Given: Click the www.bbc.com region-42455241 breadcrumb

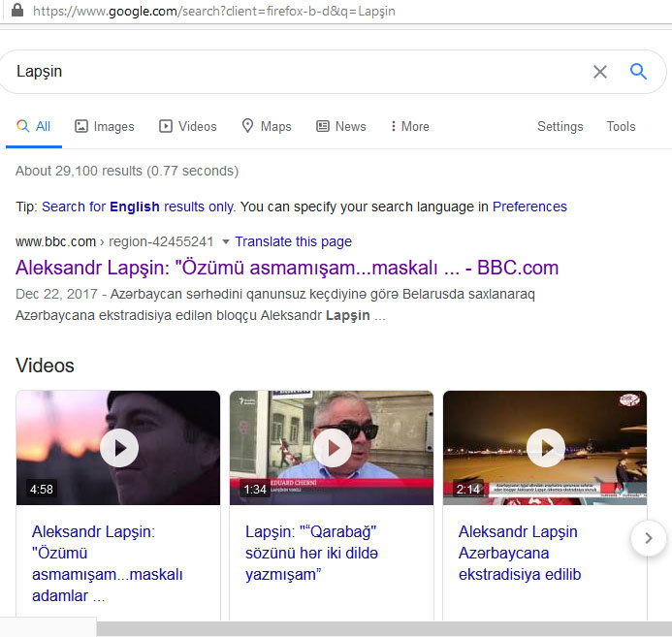Looking at the screenshot, I should click(x=114, y=241).
